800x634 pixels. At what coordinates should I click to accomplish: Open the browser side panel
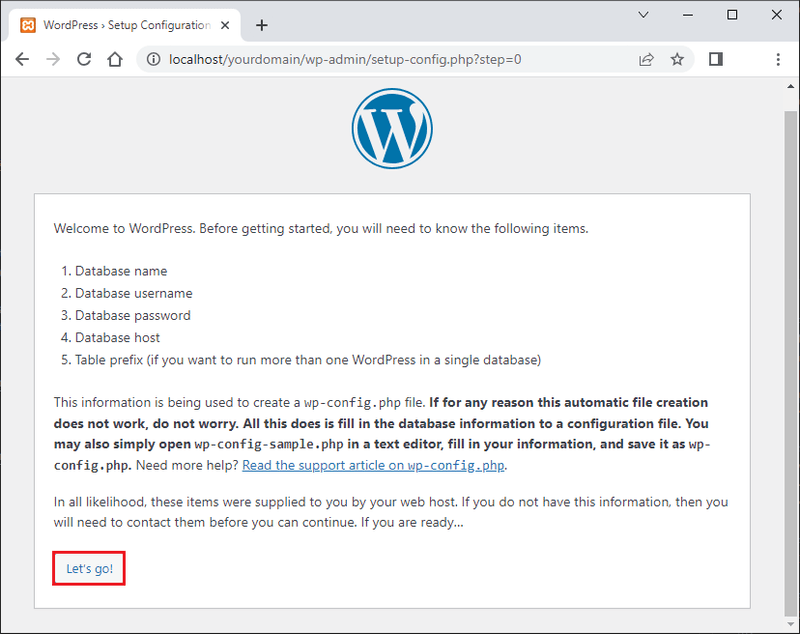tap(715, 59)
